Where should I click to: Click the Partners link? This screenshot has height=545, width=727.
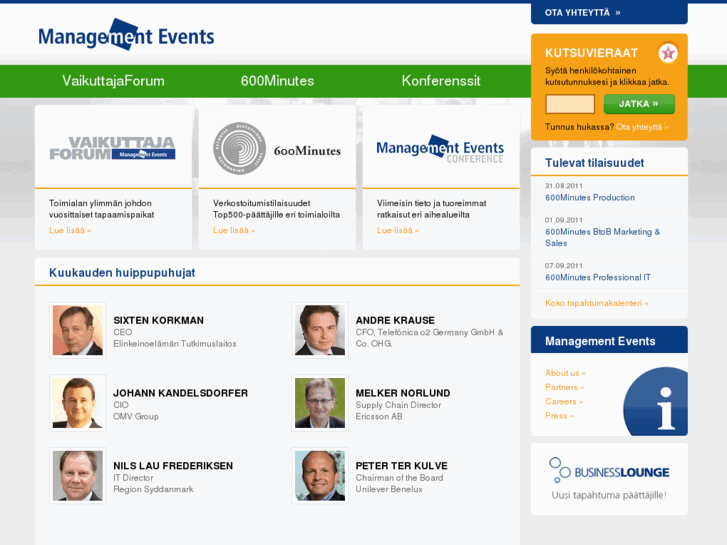(564, 387)
